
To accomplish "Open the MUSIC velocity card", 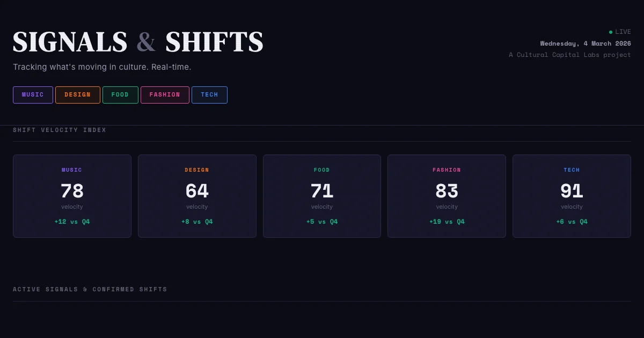I will [x=72, y=196].
